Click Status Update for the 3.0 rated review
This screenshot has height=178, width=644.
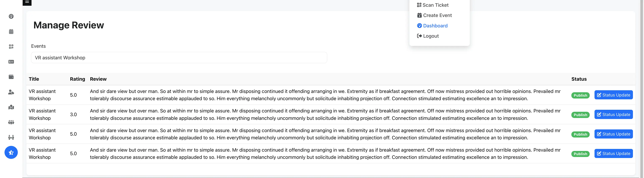coord(613,115)
